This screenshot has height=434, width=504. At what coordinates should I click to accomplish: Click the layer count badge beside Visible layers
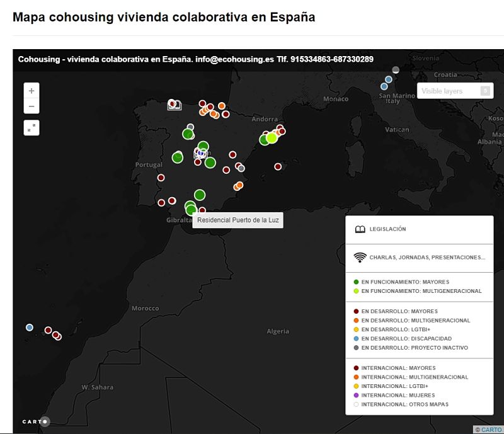coord(484,91)
